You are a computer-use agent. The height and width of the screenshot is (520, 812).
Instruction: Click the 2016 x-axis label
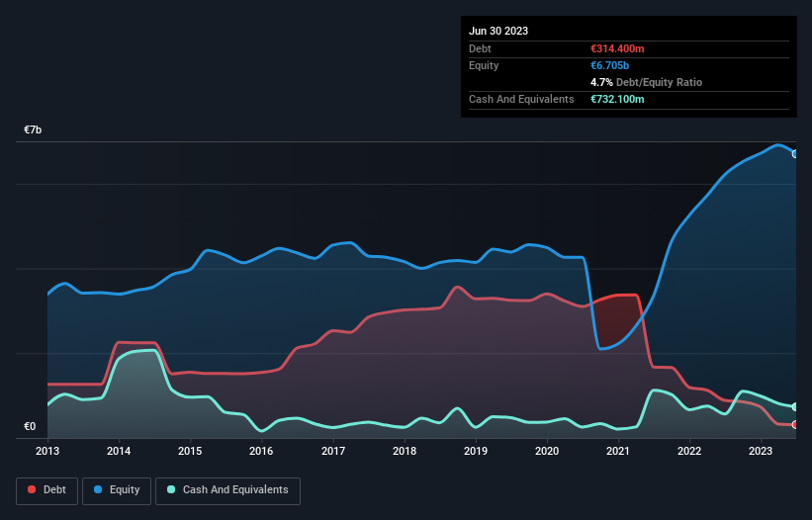[261, 451]
